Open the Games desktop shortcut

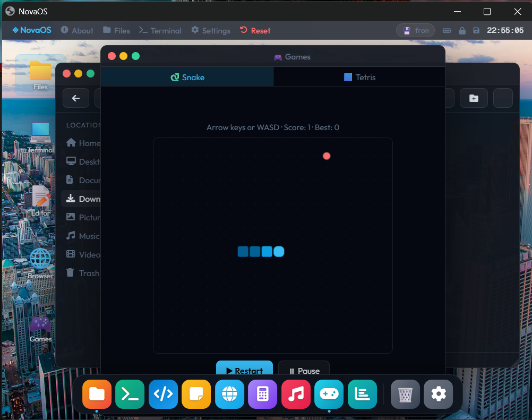40,329
